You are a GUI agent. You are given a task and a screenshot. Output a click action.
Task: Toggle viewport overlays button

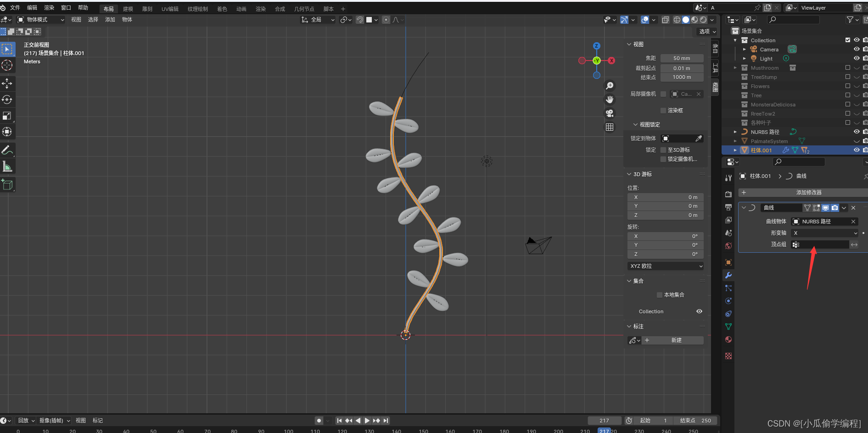pyautogui.click(x=645, y=20)
